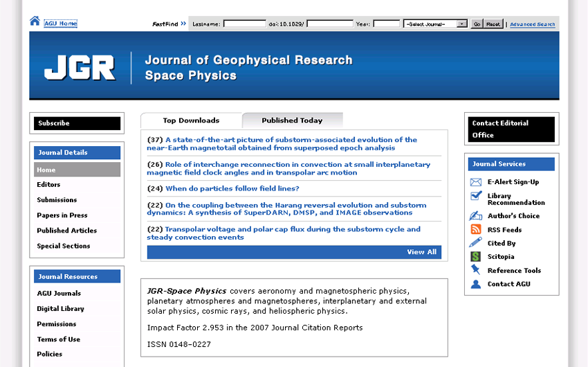The width and height of the screenshot is (588, 367).
Task: Open Contact AGU
Action: (508, 284)
